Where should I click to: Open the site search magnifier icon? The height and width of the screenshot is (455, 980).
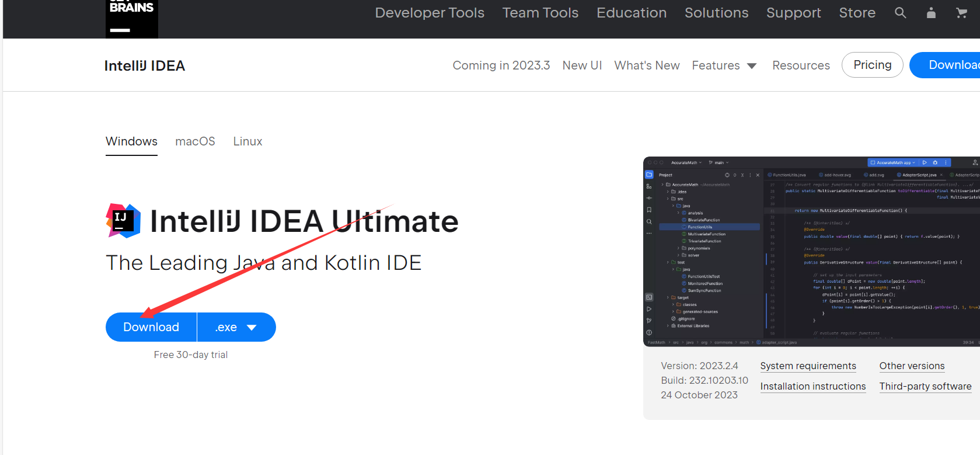[901, 13]
